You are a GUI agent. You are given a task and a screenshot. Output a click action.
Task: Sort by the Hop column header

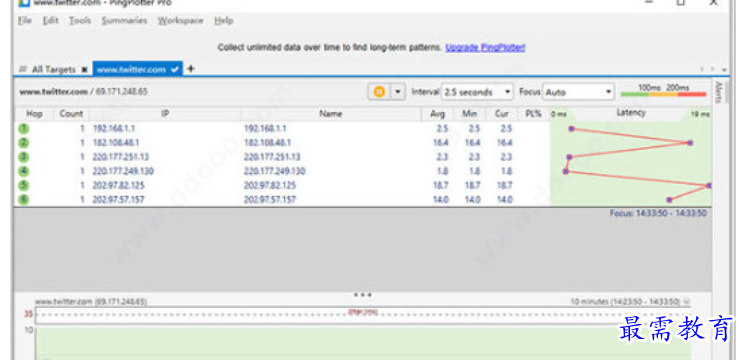34,114
